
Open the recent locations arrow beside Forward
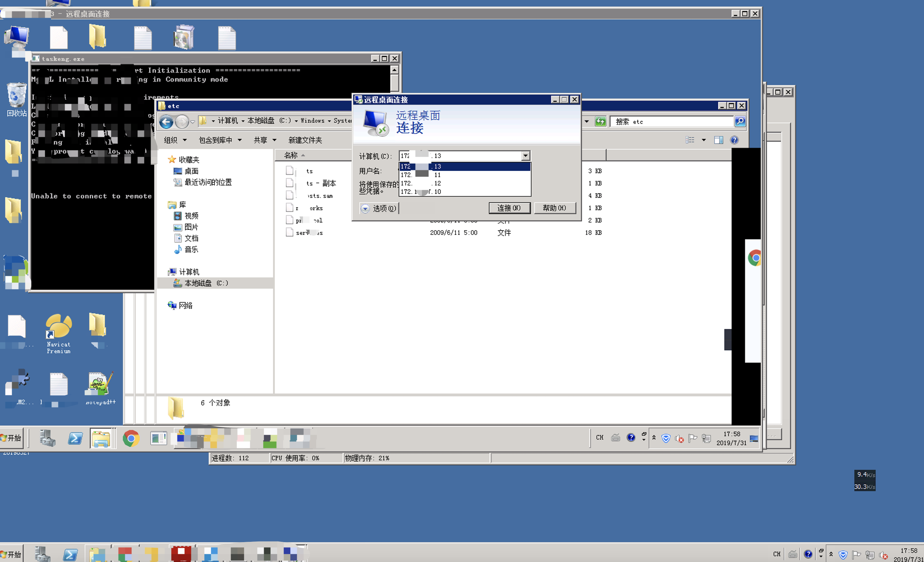point(193,122)
